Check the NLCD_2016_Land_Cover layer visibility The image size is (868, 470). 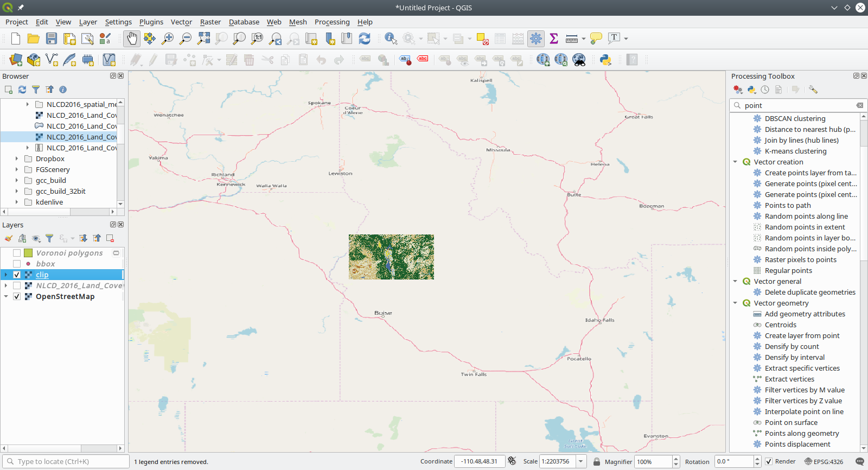click(17, 285)
